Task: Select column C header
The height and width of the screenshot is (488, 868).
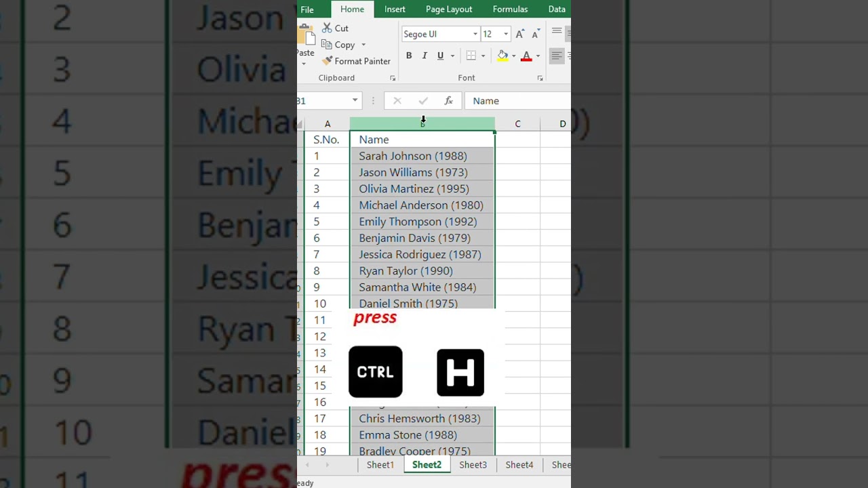Action: coord(517,124)
